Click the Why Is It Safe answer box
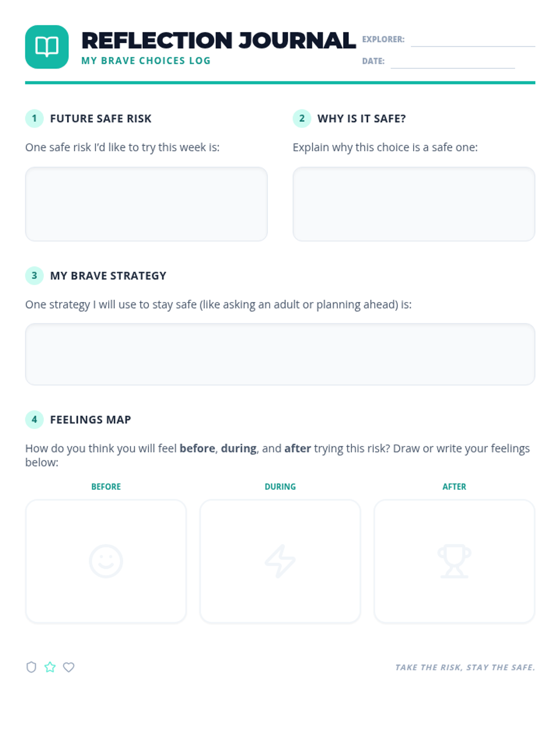 (x=413, y=204)
